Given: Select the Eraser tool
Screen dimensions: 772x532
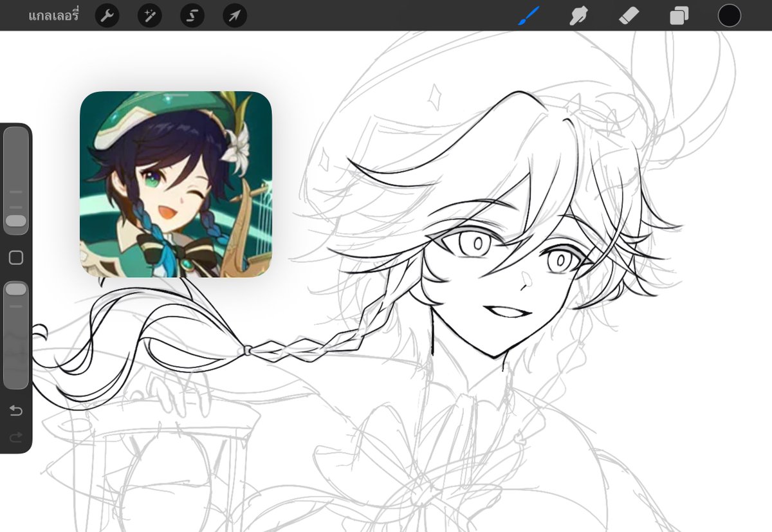Looking at the screenshot, I should (629, 15).
